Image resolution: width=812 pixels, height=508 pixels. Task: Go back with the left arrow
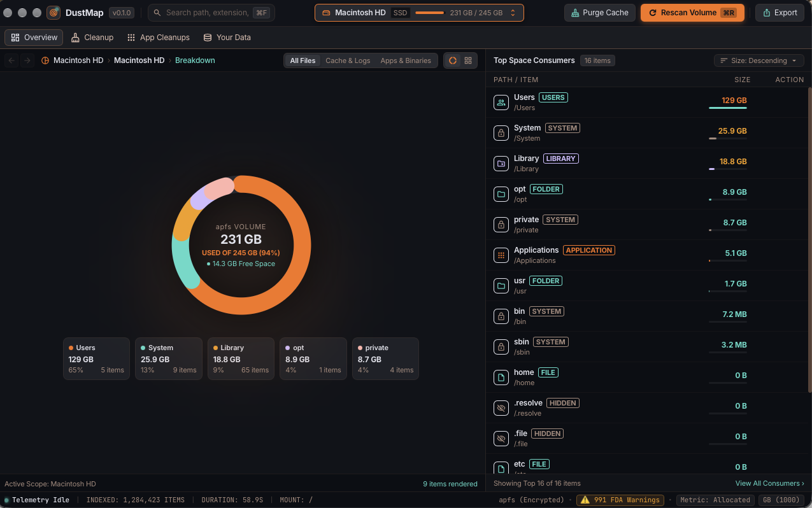11,60
